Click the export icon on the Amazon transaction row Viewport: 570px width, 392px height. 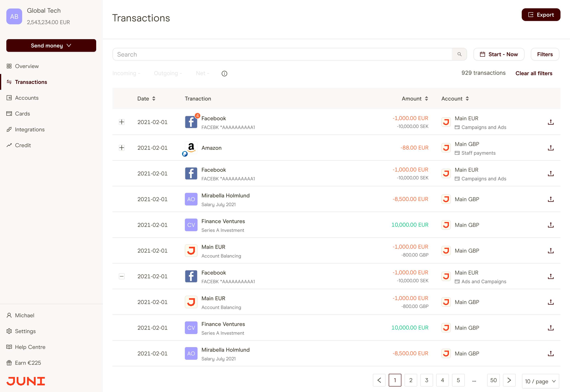[x=551, y=148]
